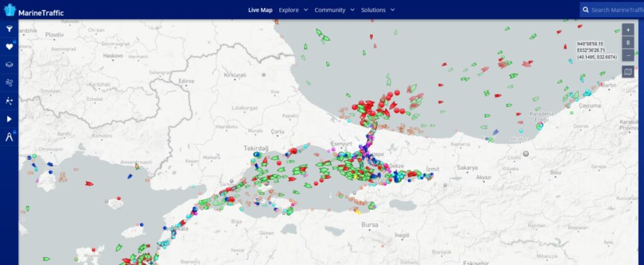Click the MarineTraffic brand name link
This screenshot has width=644, height=265.
click(41, 13)
